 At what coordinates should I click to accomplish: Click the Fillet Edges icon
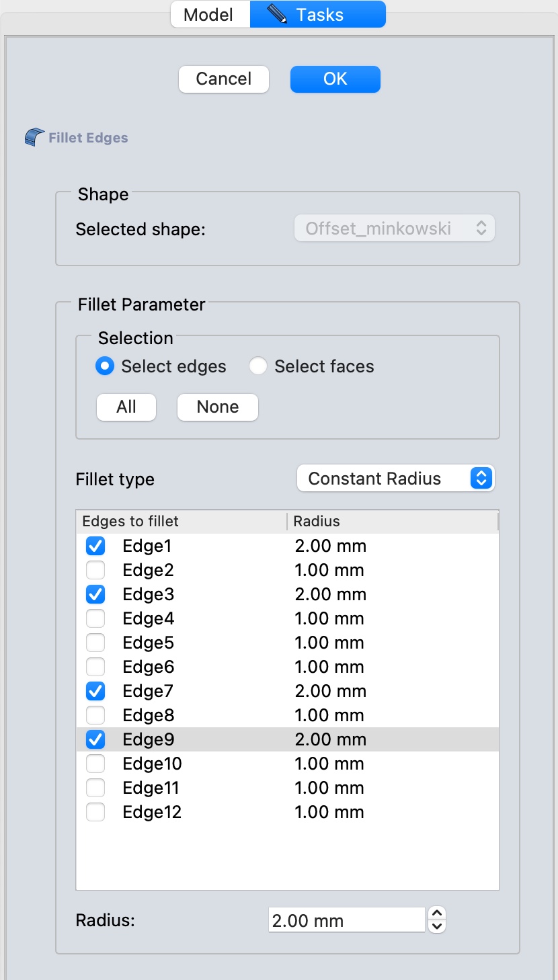point(34,138)
